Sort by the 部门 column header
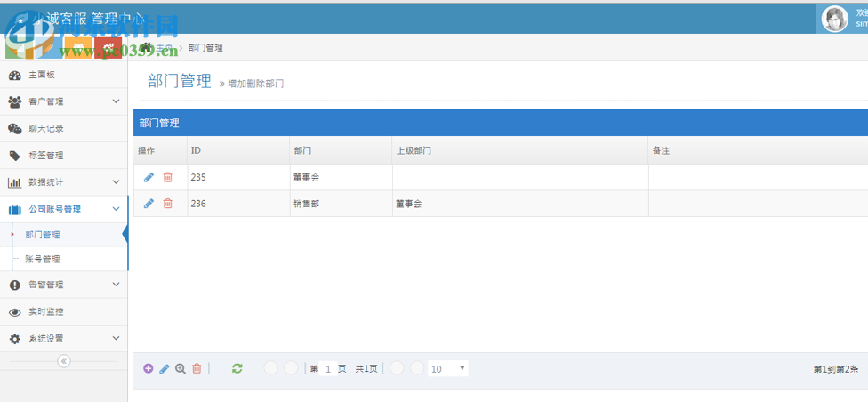 click(x=341, y=150)
